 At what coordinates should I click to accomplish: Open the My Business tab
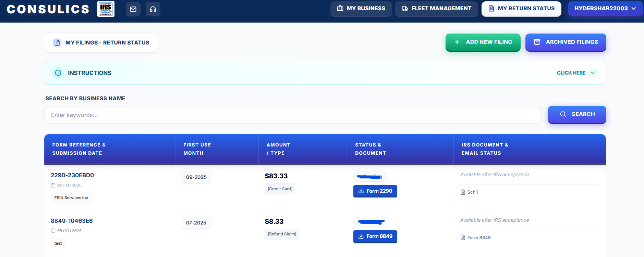pos(361,9)
